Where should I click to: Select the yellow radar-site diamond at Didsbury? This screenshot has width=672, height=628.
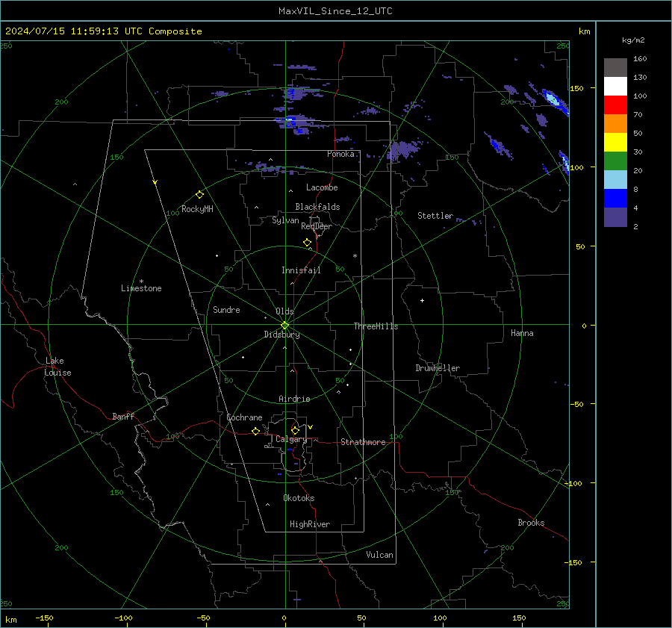tap(284, 326)
